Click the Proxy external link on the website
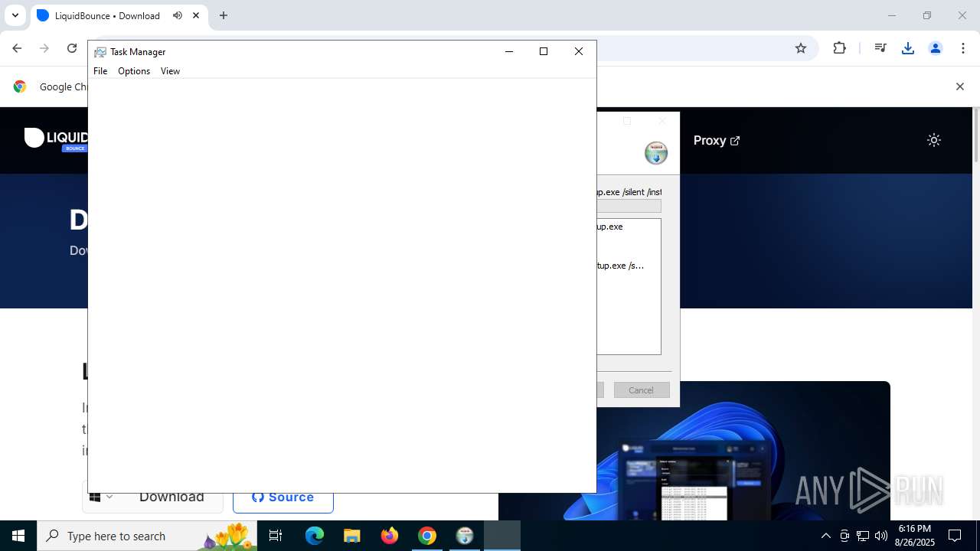The height and width of the screenshot is (551, 980). 717,140
